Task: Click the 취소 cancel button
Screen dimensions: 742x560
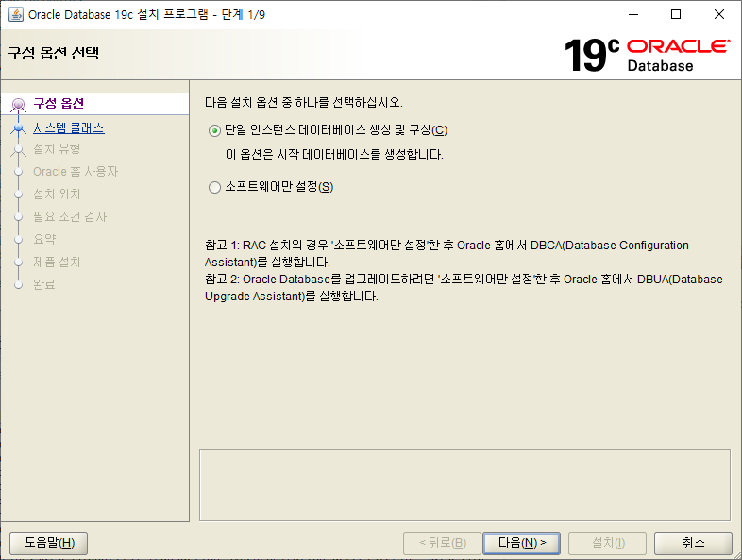Action: pos(693,543)
